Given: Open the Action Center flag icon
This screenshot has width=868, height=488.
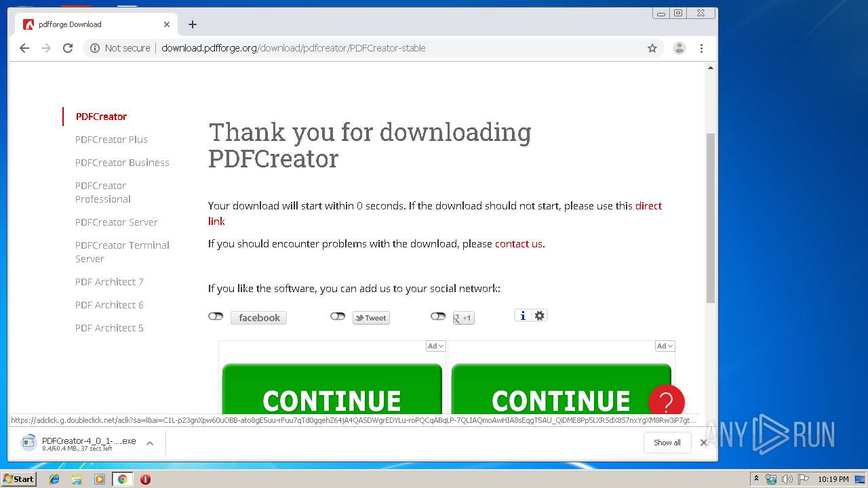Looking at the screenshot, I should 804,479.
